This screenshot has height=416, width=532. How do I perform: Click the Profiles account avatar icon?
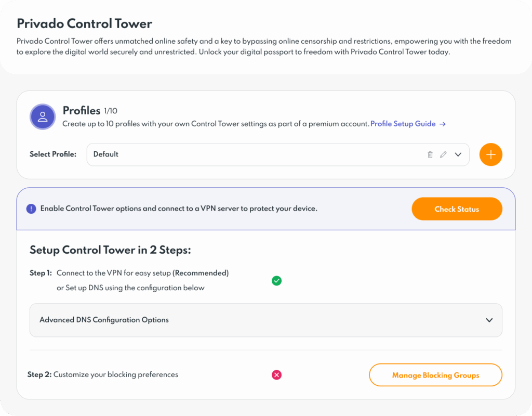[x=43, y=116]
